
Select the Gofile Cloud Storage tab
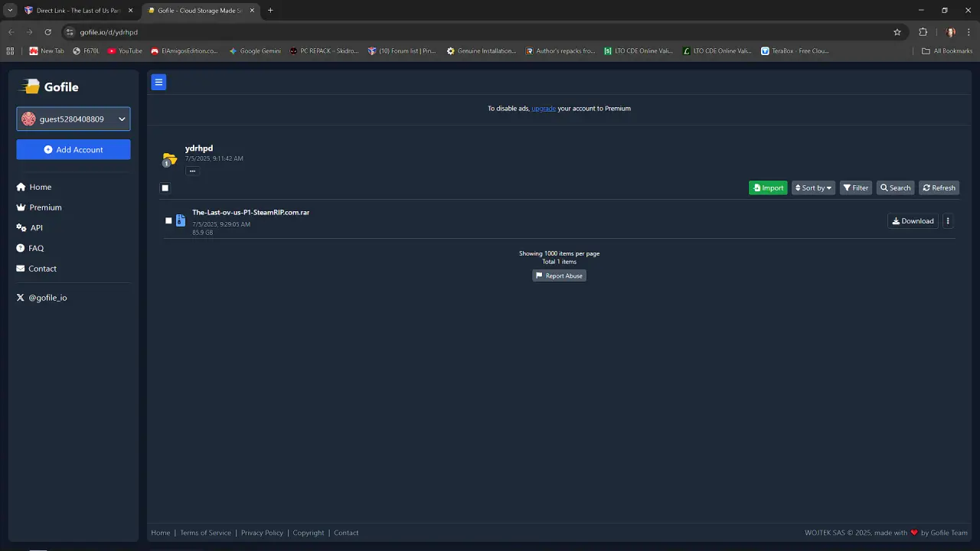201,11
